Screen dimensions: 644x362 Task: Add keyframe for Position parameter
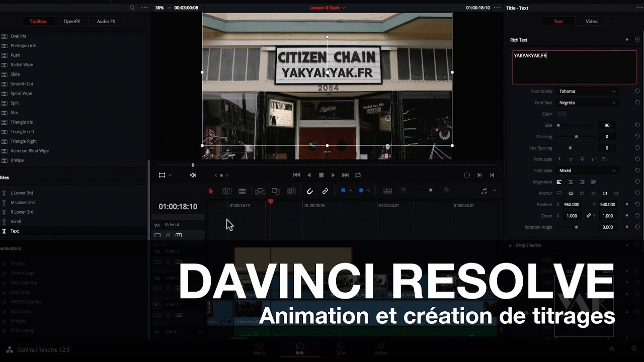pos(627,205)
